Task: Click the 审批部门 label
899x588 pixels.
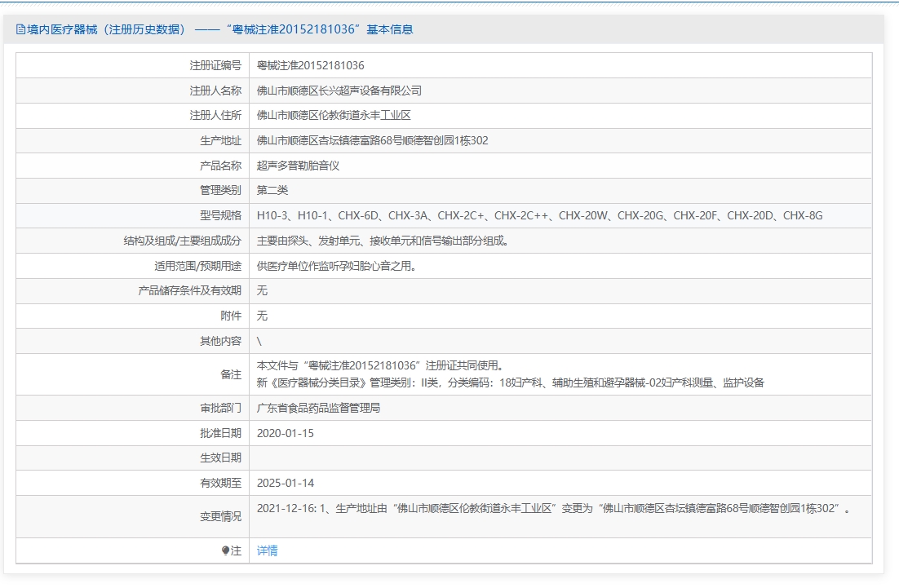Action: (221, 408)
